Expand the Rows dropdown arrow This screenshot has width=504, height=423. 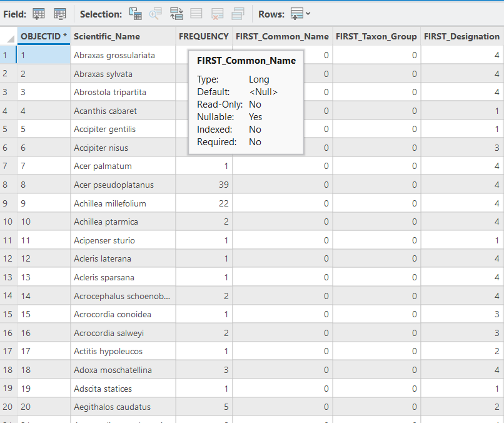tap(308, 14)
